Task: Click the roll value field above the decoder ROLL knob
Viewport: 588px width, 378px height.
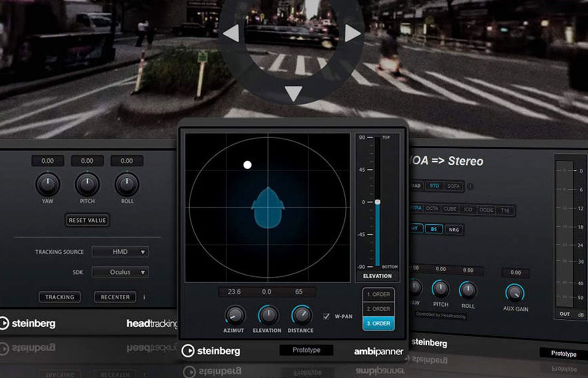Action: click(x=468, y=270)
